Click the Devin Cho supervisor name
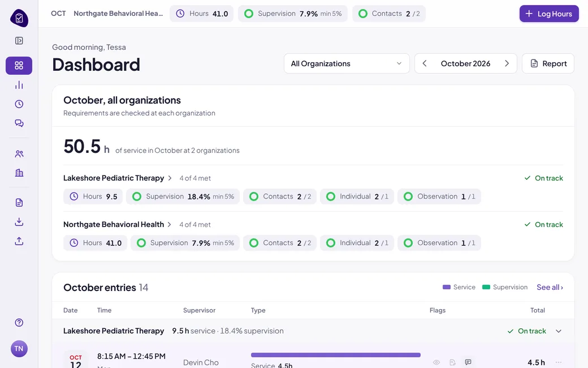This screenshot has height=368, width=588. click(201, 362)
